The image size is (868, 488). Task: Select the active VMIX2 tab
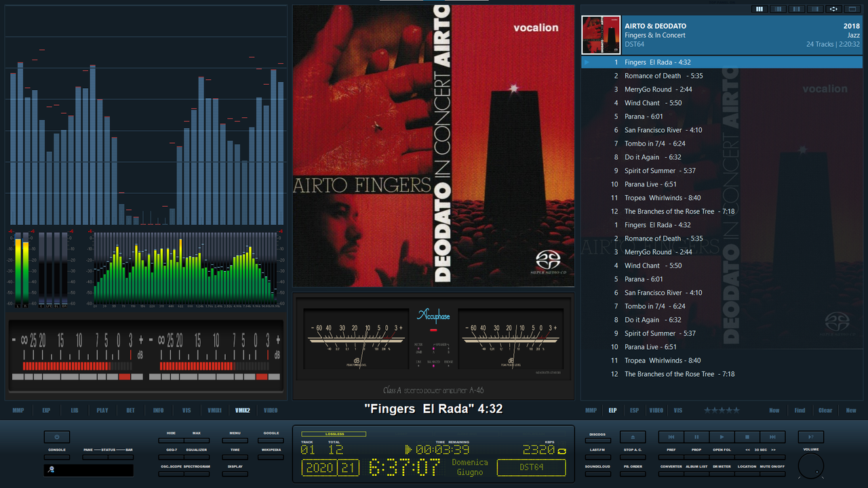coord(243,410)
